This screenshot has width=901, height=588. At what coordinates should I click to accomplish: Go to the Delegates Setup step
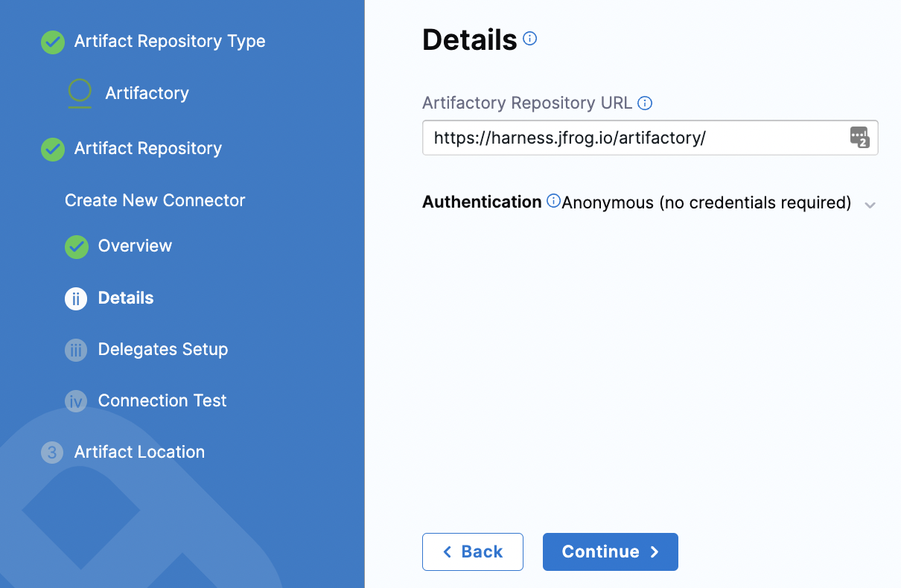coord(162,350)
